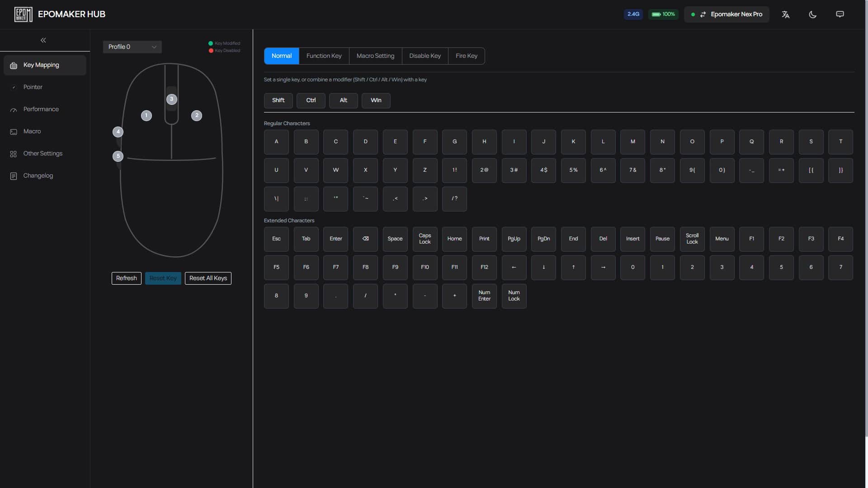This screenshot has width=868, height=488.
Task: Select side button 4 marker
Action: [x=118, y=132]
